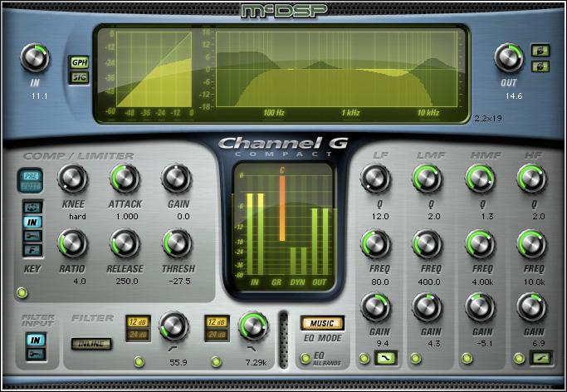The image size is (567, 392).
Task: Click the low-pass frequency value 7.29k
Action: [256, 362]
